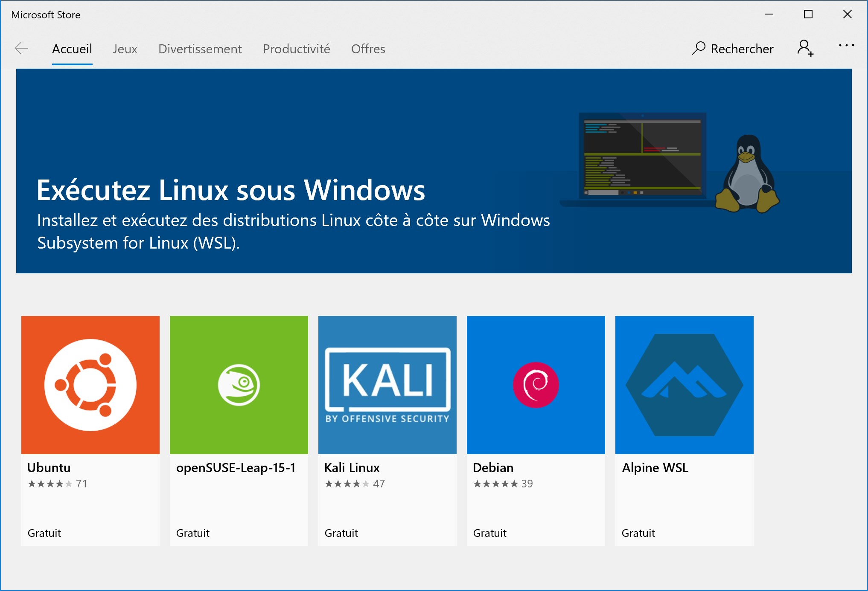Click the Debian app title

click(x=493, y=468)
